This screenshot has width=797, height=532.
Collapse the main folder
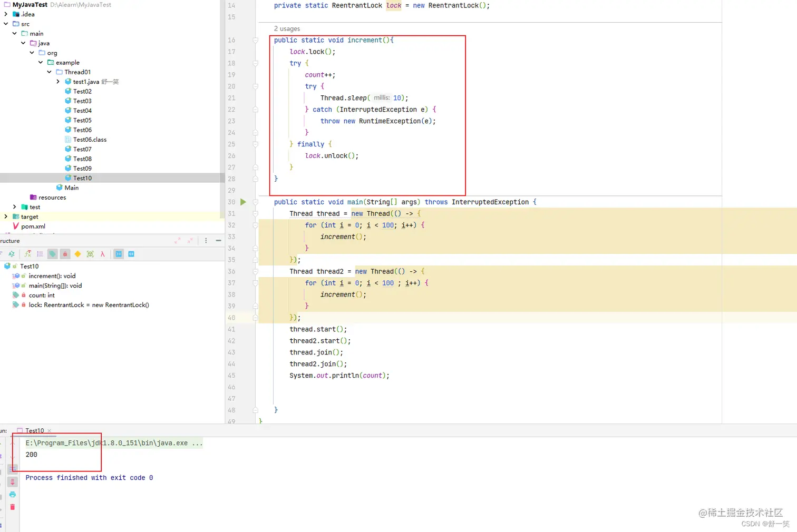15,33
